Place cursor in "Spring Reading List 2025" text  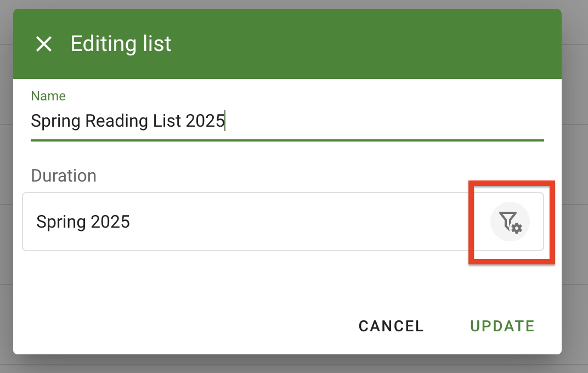[x=128, y=121]
